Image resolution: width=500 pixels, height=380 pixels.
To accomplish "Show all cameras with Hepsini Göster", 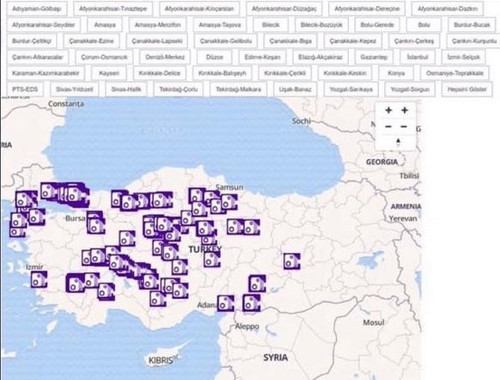I will point(467,89).
